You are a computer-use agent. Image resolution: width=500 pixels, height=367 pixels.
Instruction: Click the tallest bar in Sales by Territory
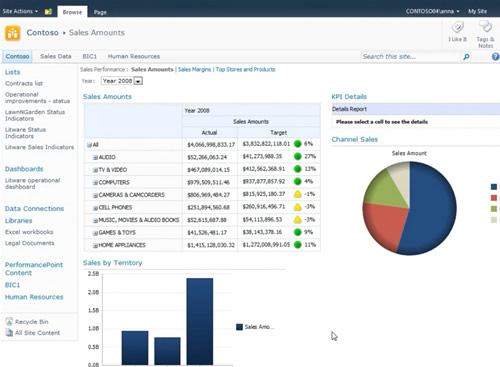pyautogui.click(x=200, y=321)
